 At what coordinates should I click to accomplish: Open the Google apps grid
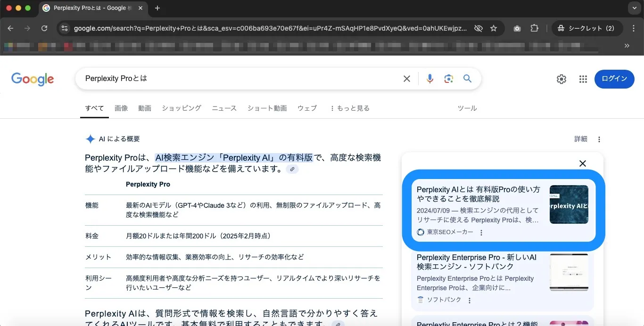[583, 79]
